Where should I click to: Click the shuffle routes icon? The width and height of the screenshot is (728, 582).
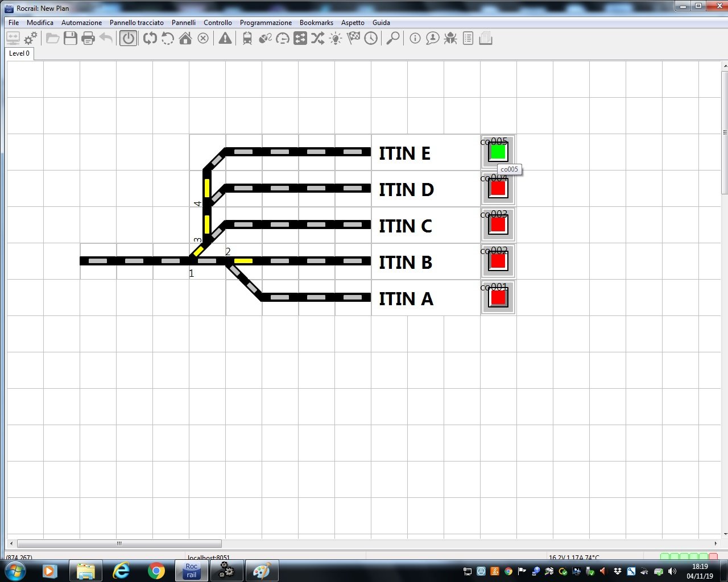click(x=318, y=39)
